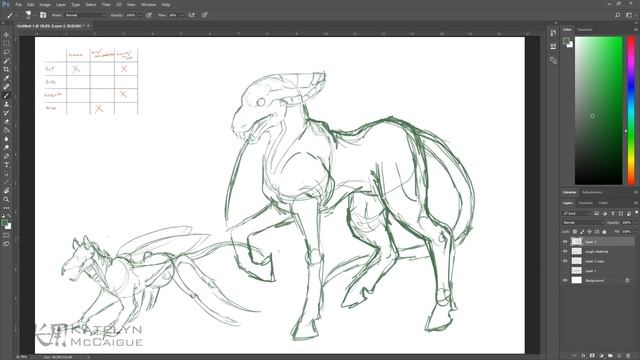The height and width of the screenshot is (360, 640).
Task: Open the Edit Toolbar ellipsis
Action: (6, 208)
